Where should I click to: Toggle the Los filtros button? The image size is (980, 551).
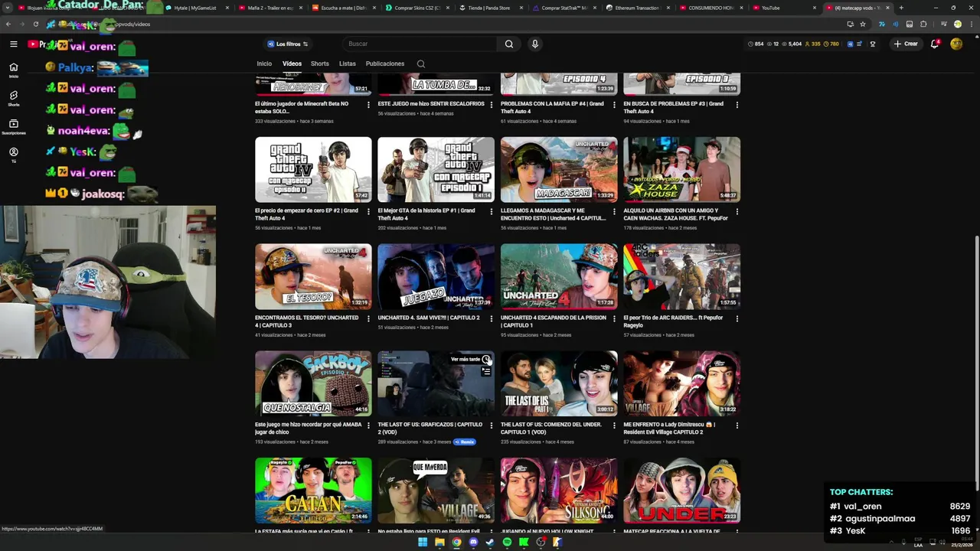pos(287,44)
